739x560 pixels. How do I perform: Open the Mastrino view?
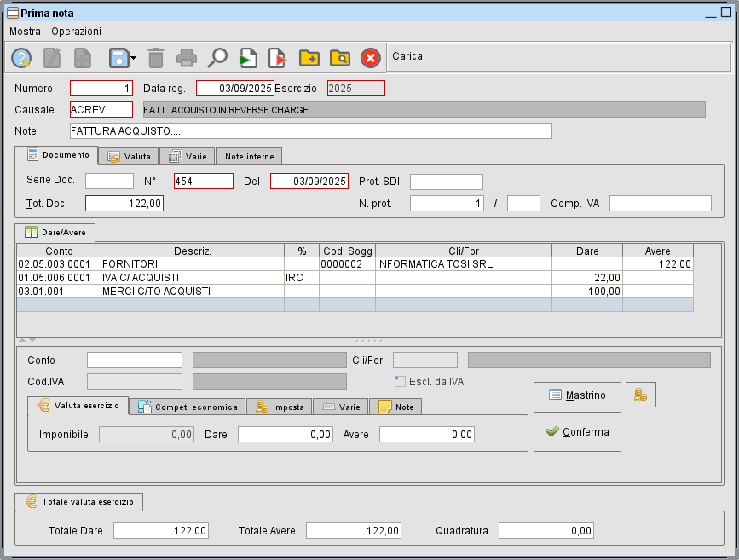click(577, 395)
